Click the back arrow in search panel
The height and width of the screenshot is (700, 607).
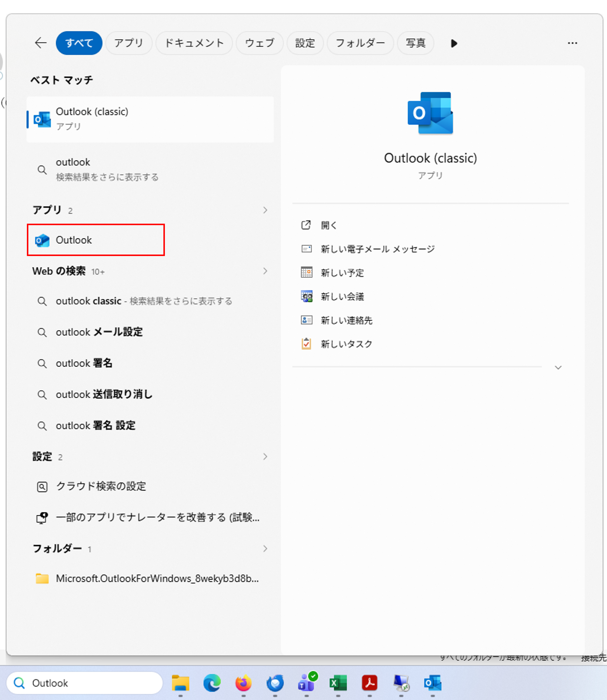[41, 43]
